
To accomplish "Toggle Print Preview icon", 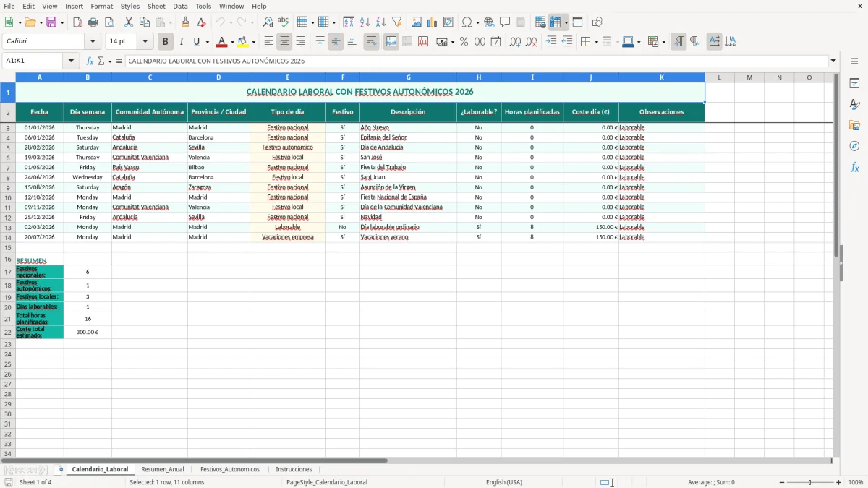I will click(x=109, y=22).
